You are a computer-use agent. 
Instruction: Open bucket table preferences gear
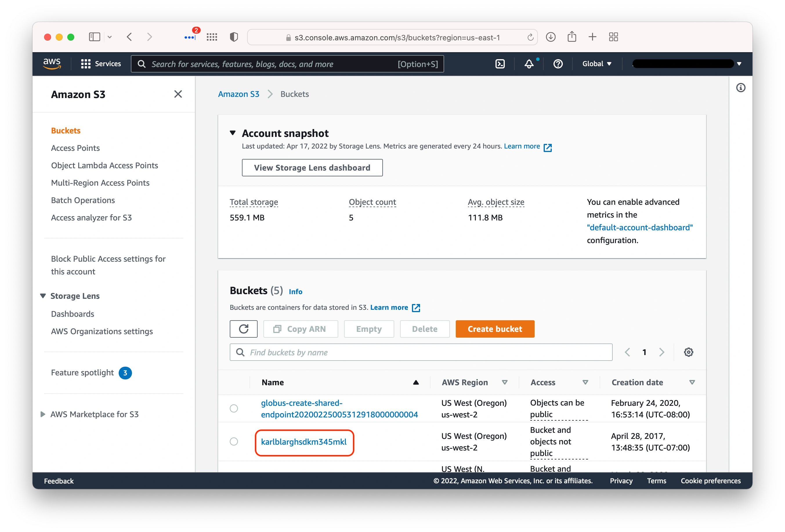(689, 352)
